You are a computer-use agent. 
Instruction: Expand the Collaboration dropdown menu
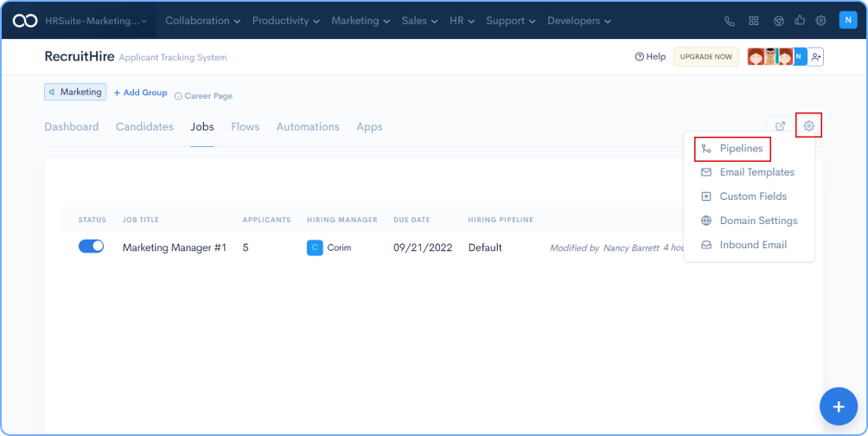202,21
